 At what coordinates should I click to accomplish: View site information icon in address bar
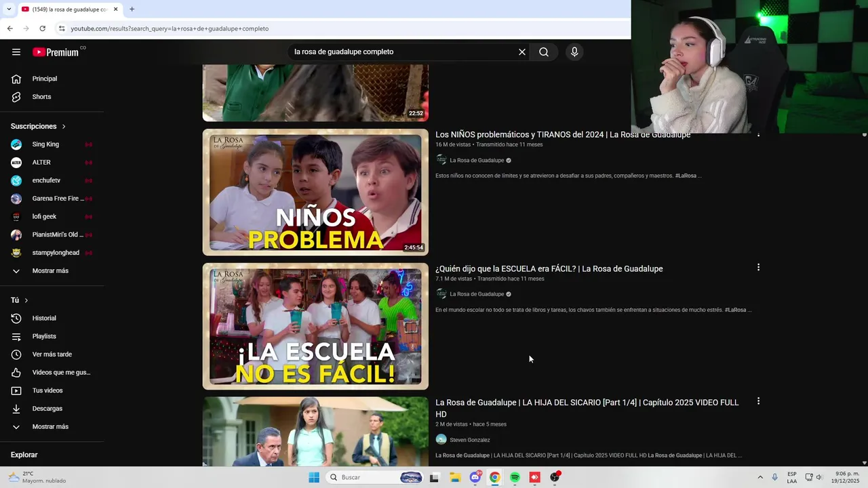[x=62, y=28]
